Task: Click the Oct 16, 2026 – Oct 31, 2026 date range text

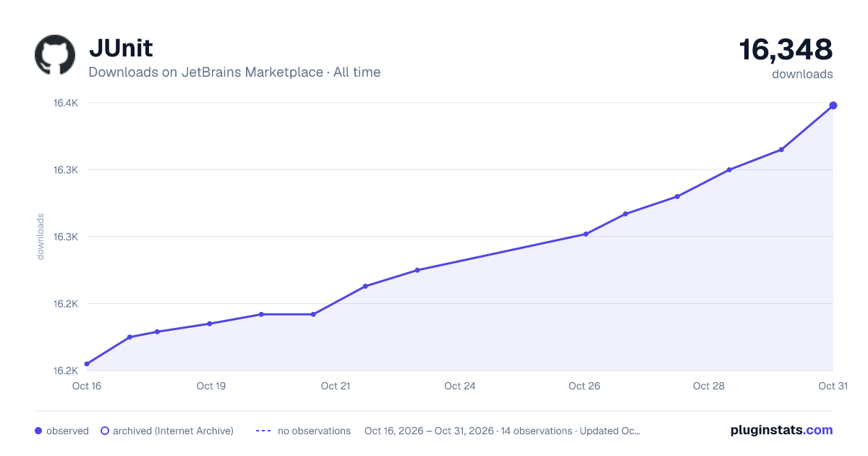Action: (430, 431)
